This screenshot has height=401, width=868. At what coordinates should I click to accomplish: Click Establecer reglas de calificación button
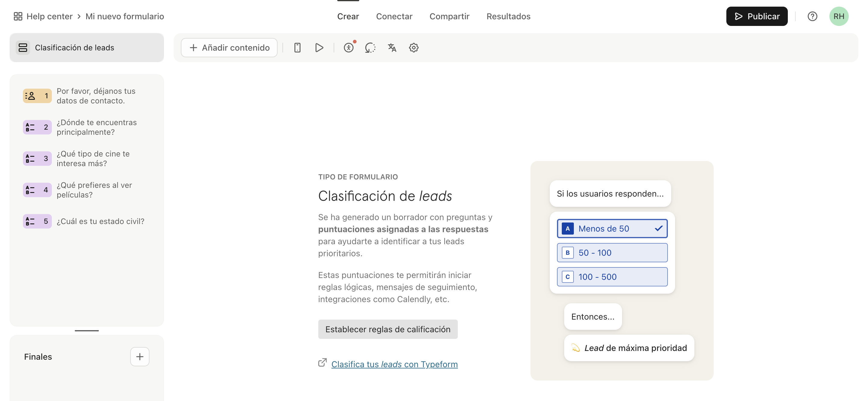(x=388, y=329)
